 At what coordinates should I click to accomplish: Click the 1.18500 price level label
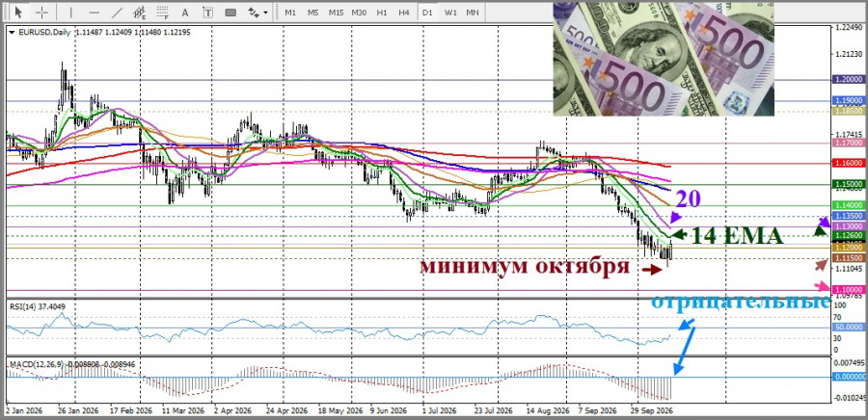[848, 111]
